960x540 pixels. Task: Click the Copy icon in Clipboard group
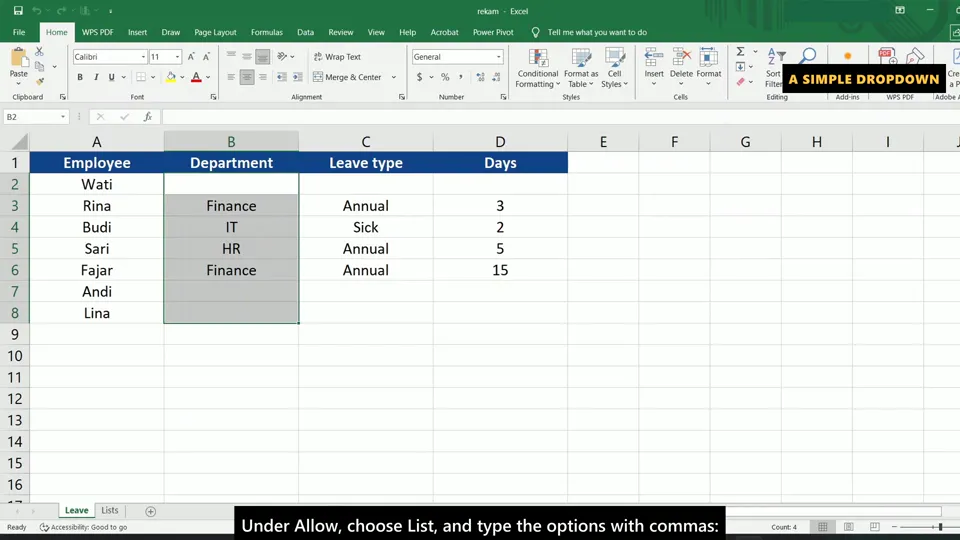[40, 66]
